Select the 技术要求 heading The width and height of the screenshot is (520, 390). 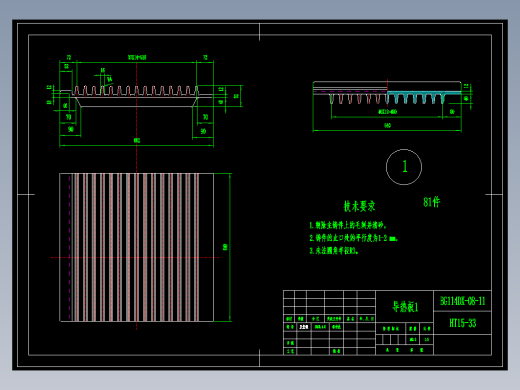pyautogui.click(x=359, y=206)
